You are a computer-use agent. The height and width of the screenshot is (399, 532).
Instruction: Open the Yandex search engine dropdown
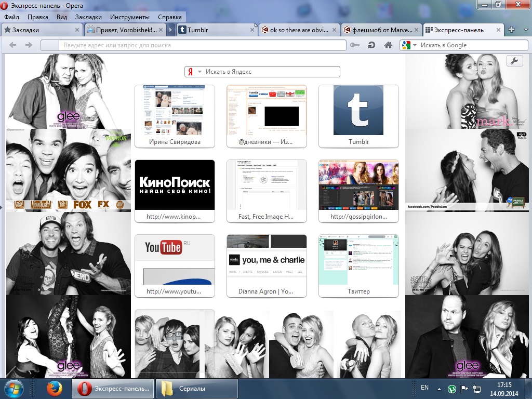(200, 72)
